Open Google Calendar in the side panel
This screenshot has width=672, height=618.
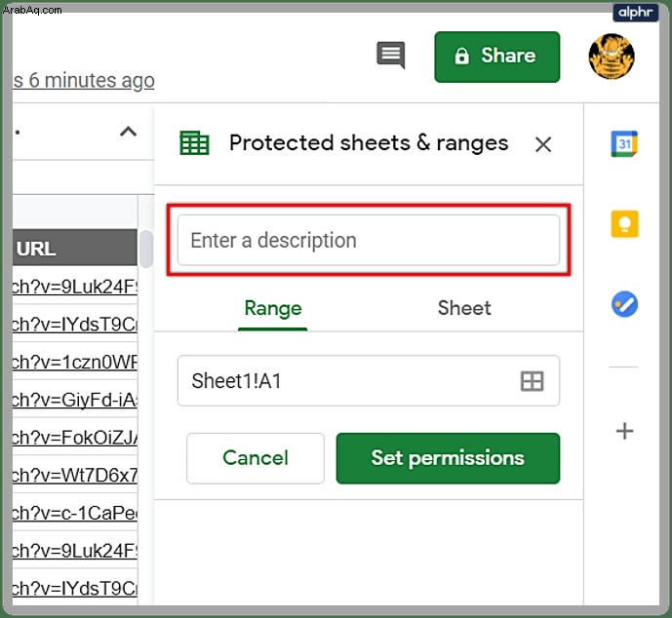point(624,144)
